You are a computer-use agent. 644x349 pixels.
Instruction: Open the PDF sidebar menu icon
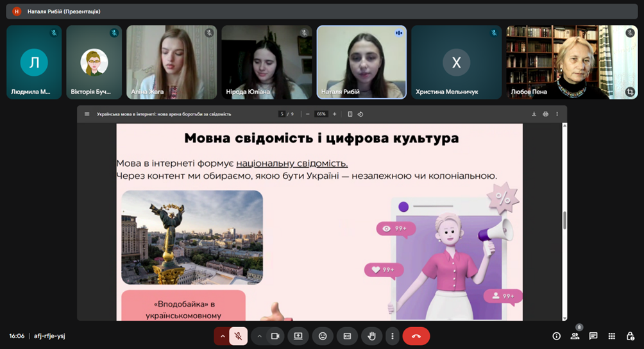(87, 114)
